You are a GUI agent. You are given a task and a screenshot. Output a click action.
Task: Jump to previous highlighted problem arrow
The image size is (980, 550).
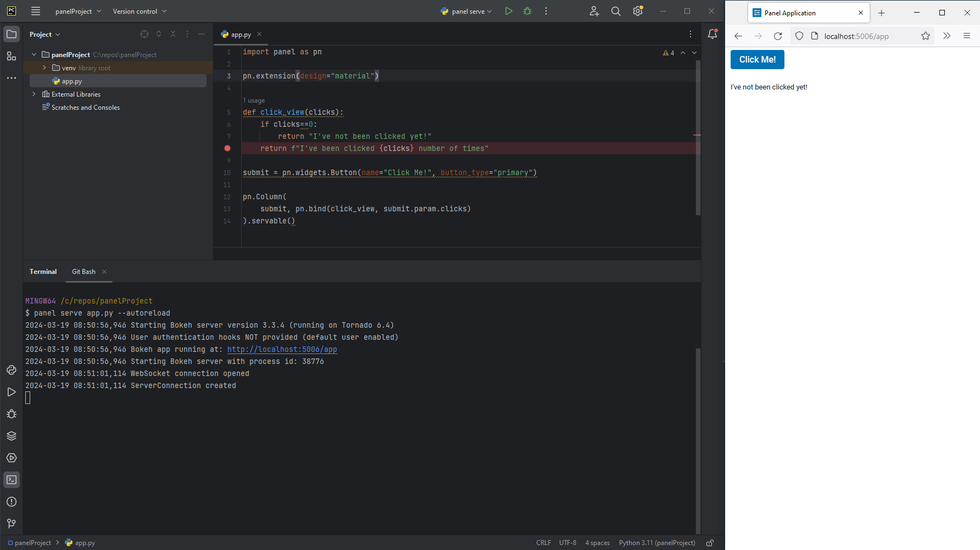coord(683,53)
